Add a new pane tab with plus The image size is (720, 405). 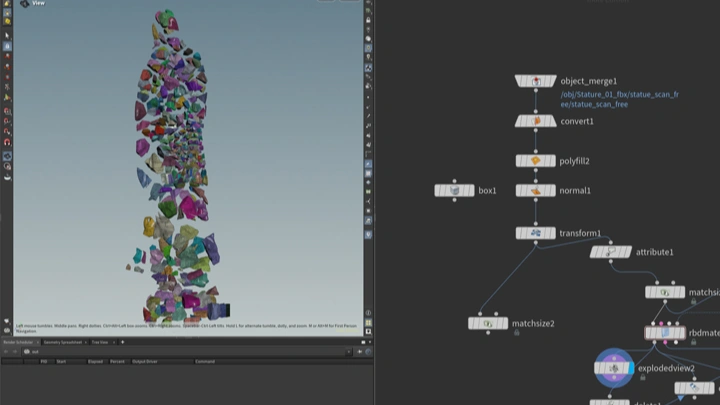tap(123, 342)
